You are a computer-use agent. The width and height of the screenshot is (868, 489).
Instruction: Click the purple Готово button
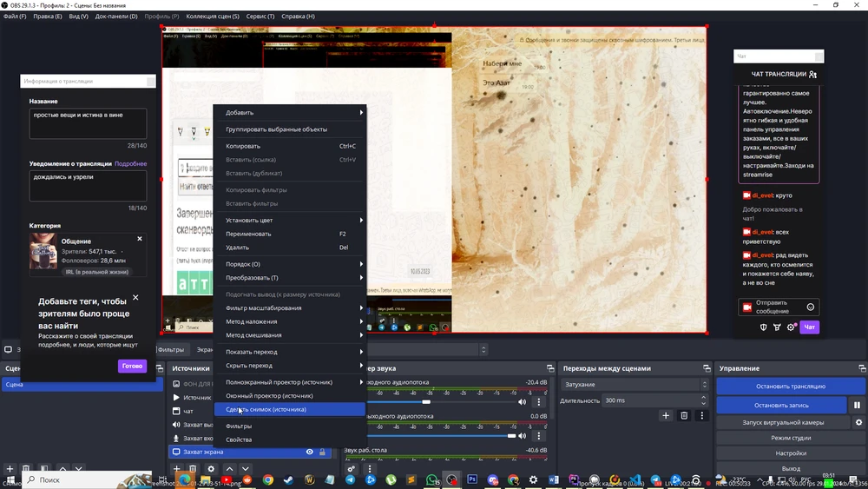click(x=132, y=366)
